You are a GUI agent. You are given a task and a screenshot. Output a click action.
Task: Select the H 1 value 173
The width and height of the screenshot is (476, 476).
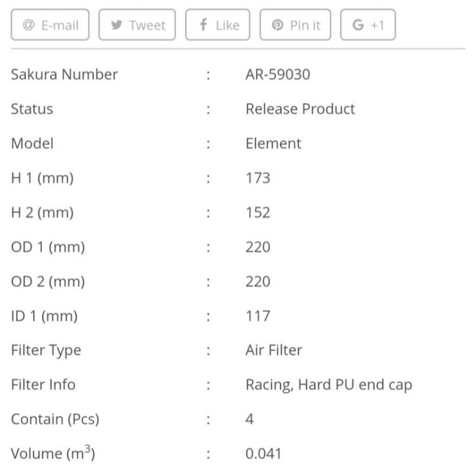[x=258, y=178]
